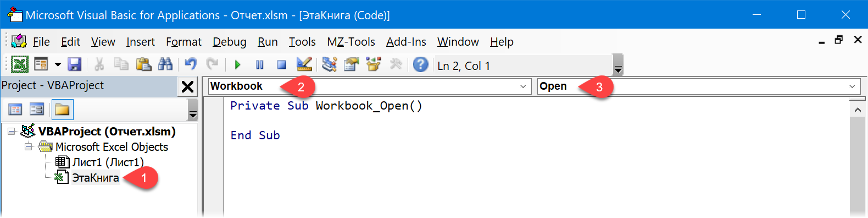Open the Window menu
The width and height of the screenshot is (868, 218).
point(458,42)
